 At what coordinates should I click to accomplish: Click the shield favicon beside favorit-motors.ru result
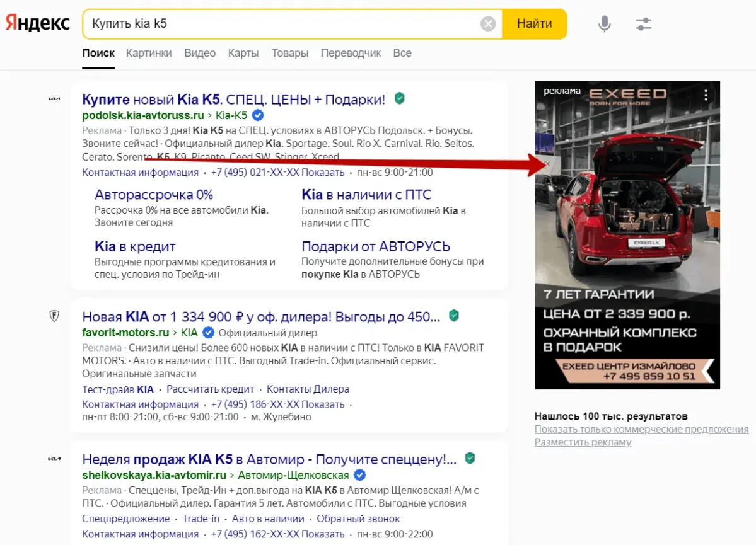coord(54,316)
